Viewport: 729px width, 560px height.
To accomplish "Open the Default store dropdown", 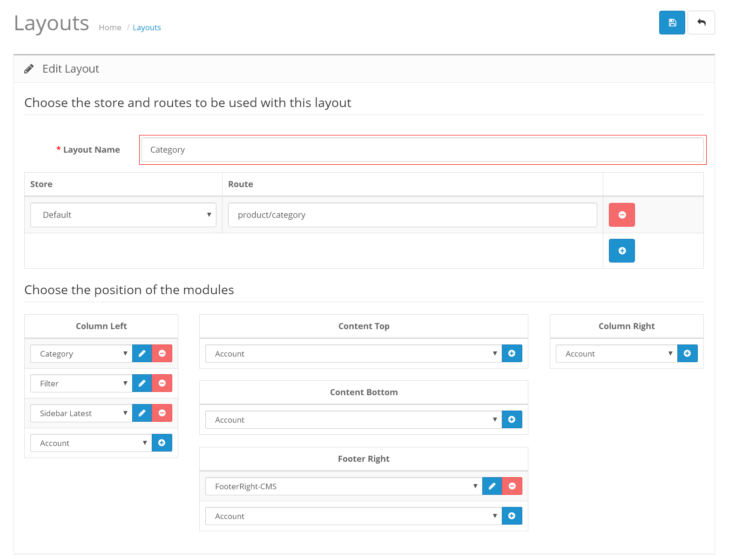I will click(x=123, y=215).
